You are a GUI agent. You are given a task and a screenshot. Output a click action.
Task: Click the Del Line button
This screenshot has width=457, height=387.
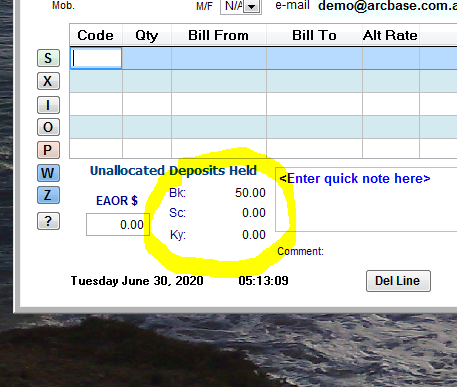click(x=398, y=281)
